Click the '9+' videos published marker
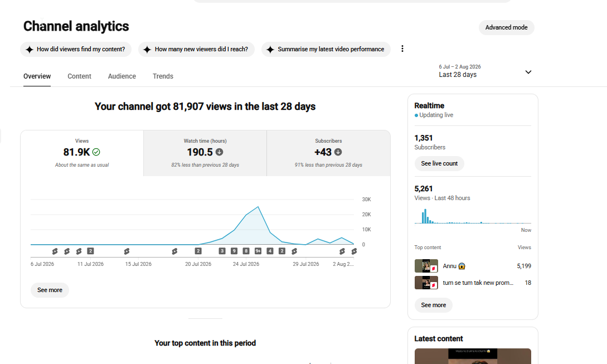The image size is (607, 364). click(x=258, y=251)
